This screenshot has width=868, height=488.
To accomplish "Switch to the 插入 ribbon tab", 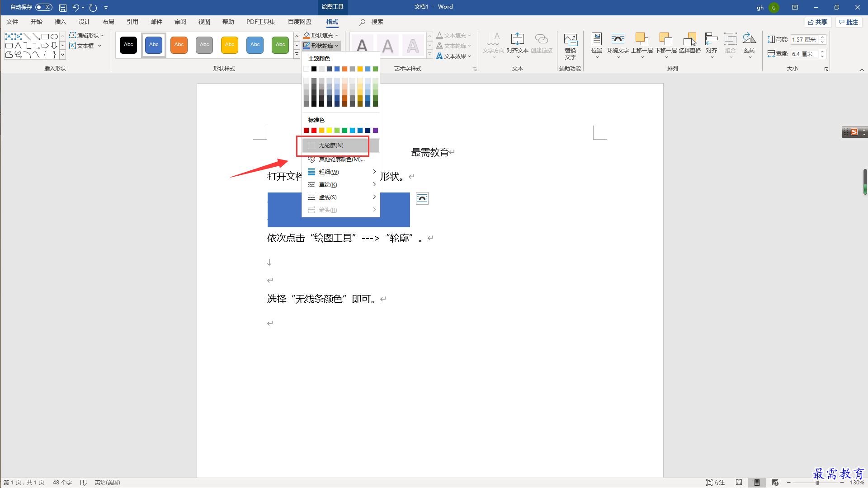I will tap(60, 22).
